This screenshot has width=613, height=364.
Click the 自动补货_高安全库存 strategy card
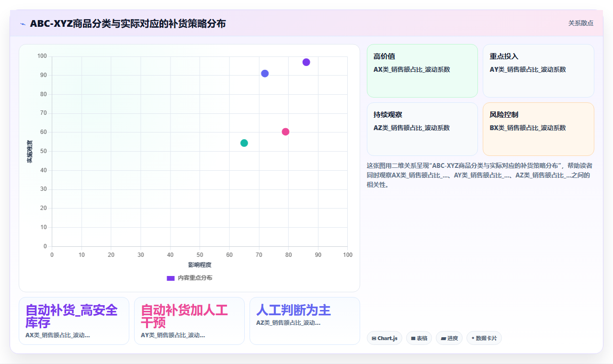pyautogui.click(x=74, y=321)
